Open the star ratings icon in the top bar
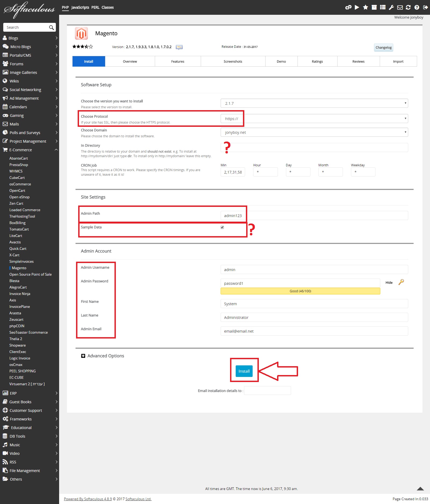Screen dimensions: 430x504 [365, 7]
